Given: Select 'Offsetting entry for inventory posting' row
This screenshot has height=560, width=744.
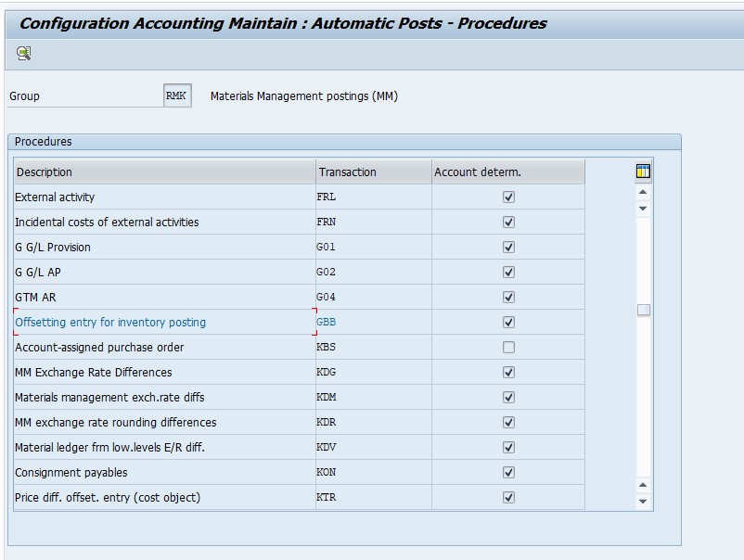Looking at the screenshot, I should [164, 323].
